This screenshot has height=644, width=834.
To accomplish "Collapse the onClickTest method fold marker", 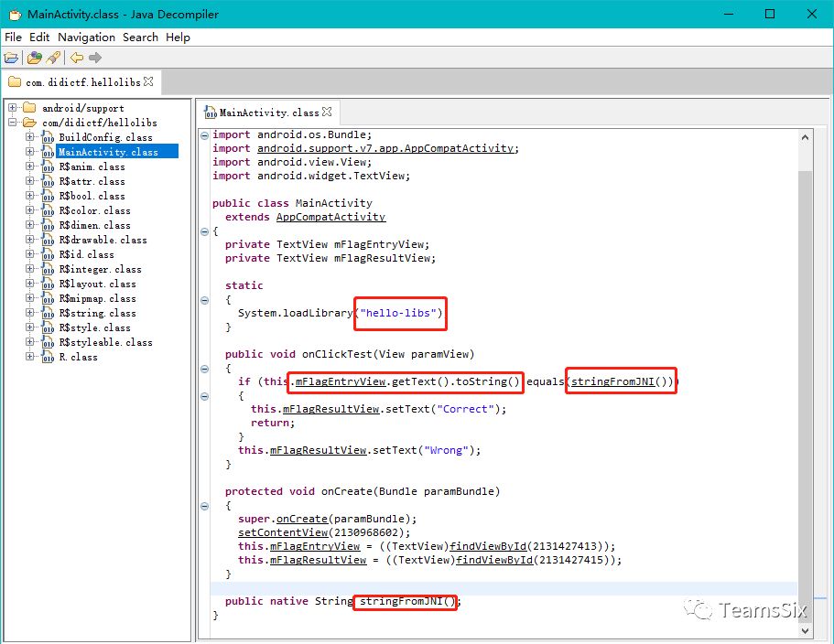I will tap(205, 369).
